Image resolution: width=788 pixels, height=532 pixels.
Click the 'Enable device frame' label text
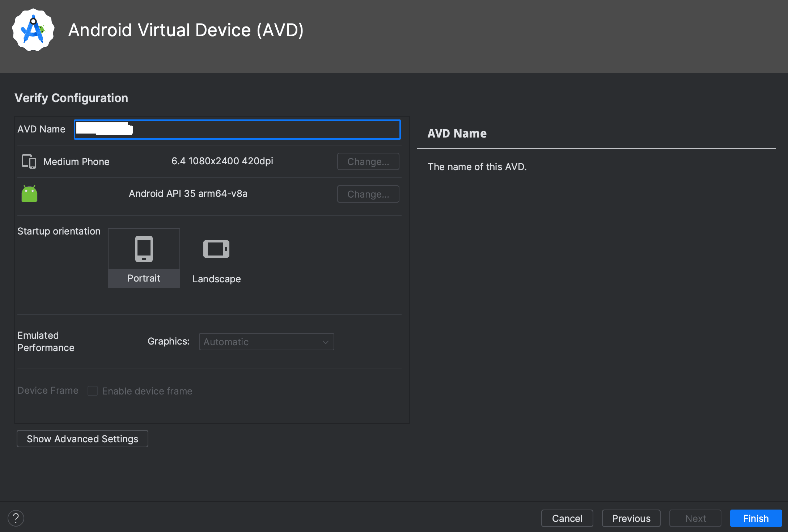(x=147, y=391)
